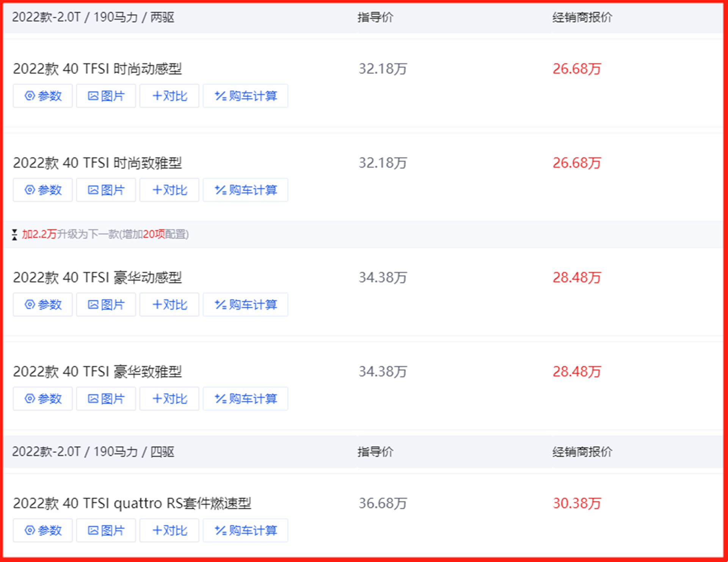Open 购车计算 for 40 TFSI 时尚动感型
This screenshot has width=728, height=562.
click(245, 96)
